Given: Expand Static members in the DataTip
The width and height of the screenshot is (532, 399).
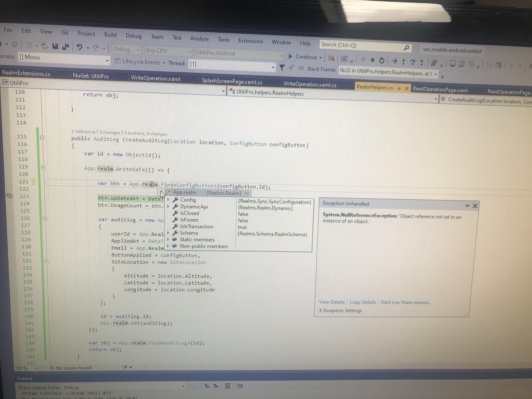Looking at the screenshot, I should pyautogui.click(x=168, y=239).
